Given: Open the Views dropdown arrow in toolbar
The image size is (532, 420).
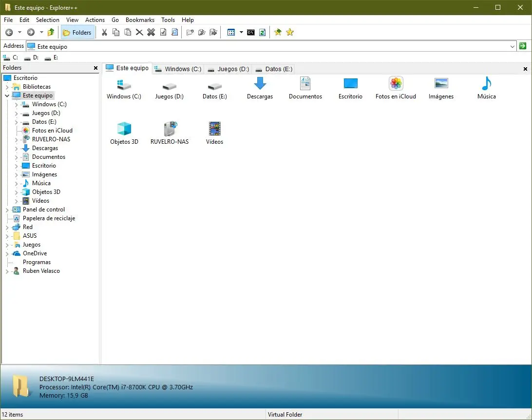Looking at the screenshot, I should tap(241, 32).
